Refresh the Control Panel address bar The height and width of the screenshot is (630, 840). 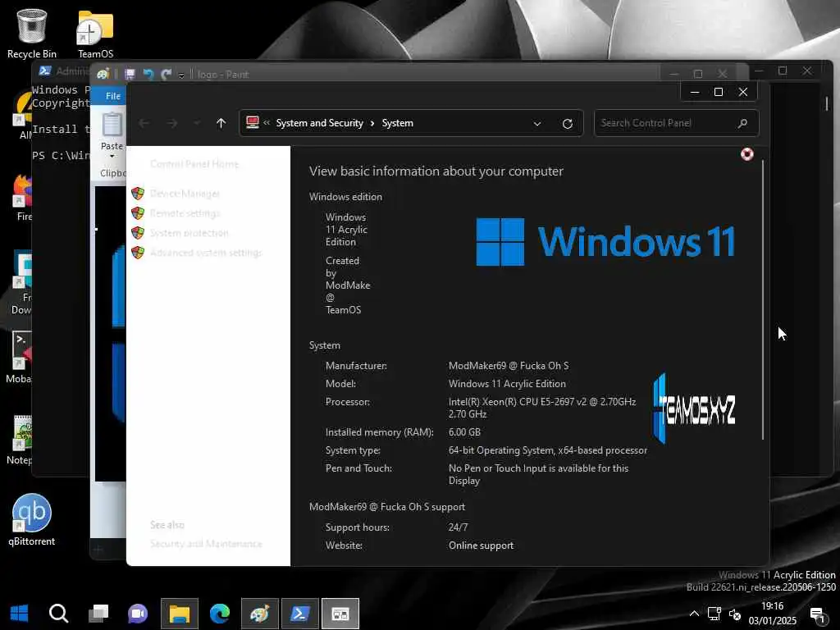pyautogui.click(x=568, y=124)
